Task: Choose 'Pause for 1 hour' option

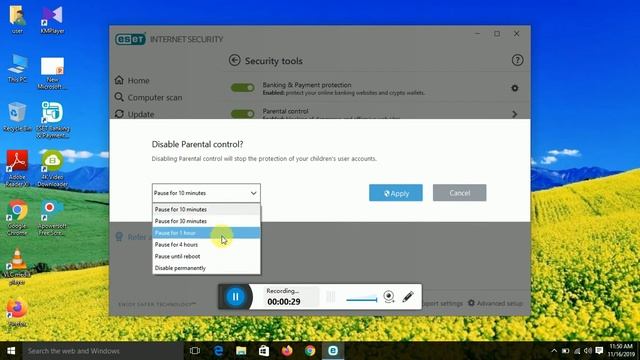Action: click(206, 233)
